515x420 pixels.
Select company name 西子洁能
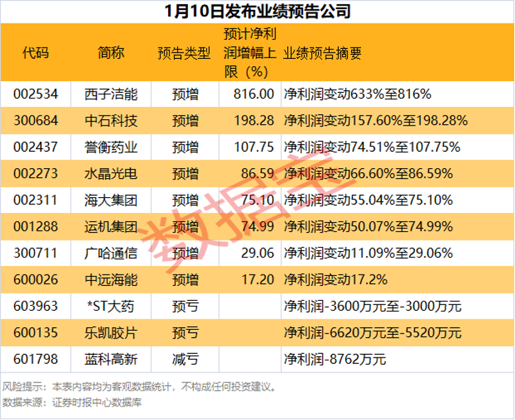pos(111,94)
